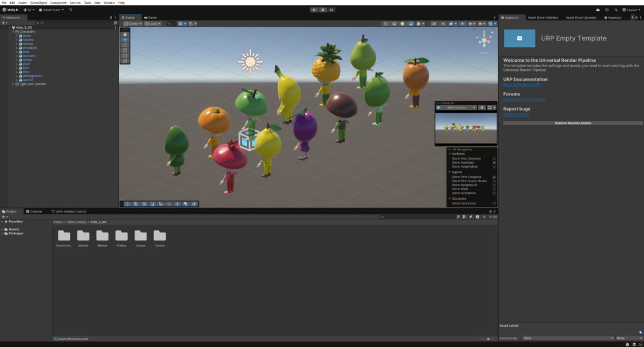The width and height of the screenshot is (644, 347).
Task: Click Remove Readme Assets button
Action: pyautogui.click(x=573, y=123)
